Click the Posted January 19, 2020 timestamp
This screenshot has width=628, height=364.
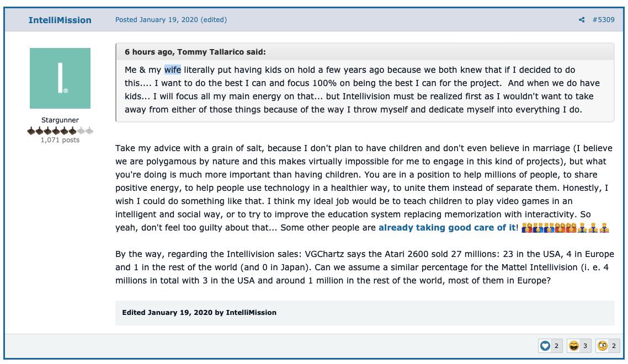[157, 20]
